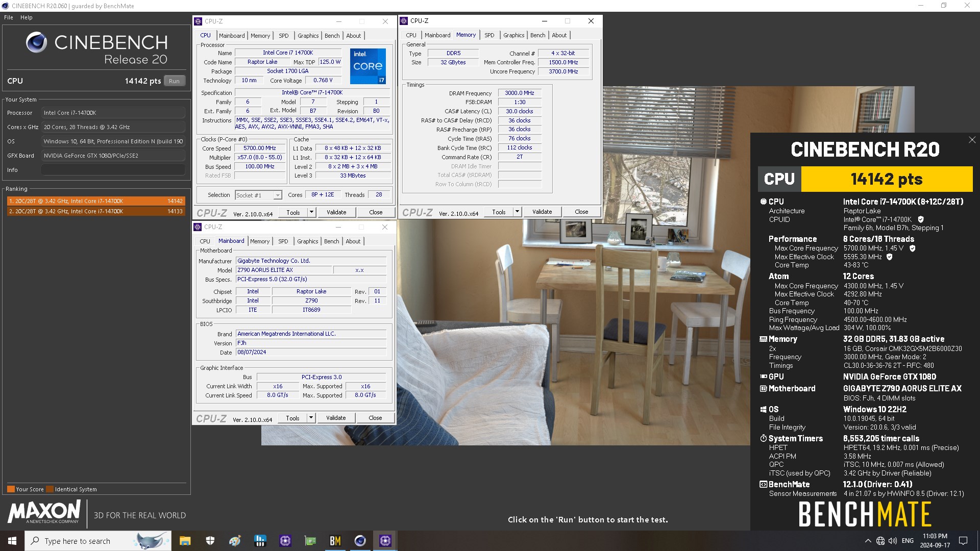The height and width of the screenshot is (551, 980).
Task: Switch to Mainboard tab in CPU-Z CPU window
Action: (232, 36)
